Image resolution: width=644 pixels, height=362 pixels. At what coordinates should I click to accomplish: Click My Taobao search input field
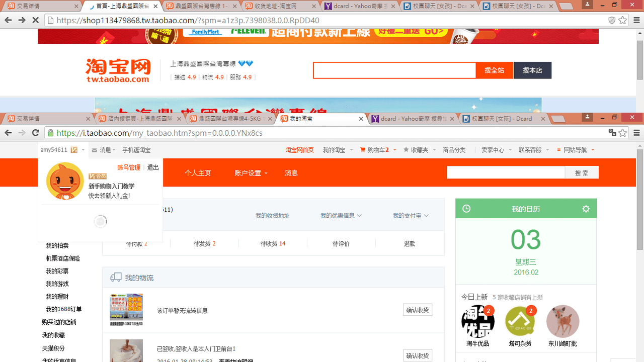coord(506,172)
